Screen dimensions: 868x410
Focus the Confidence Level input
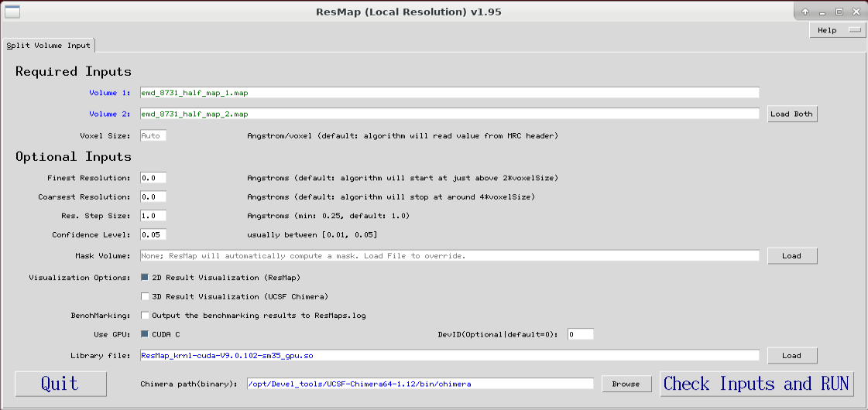click(x=153, y=234)
